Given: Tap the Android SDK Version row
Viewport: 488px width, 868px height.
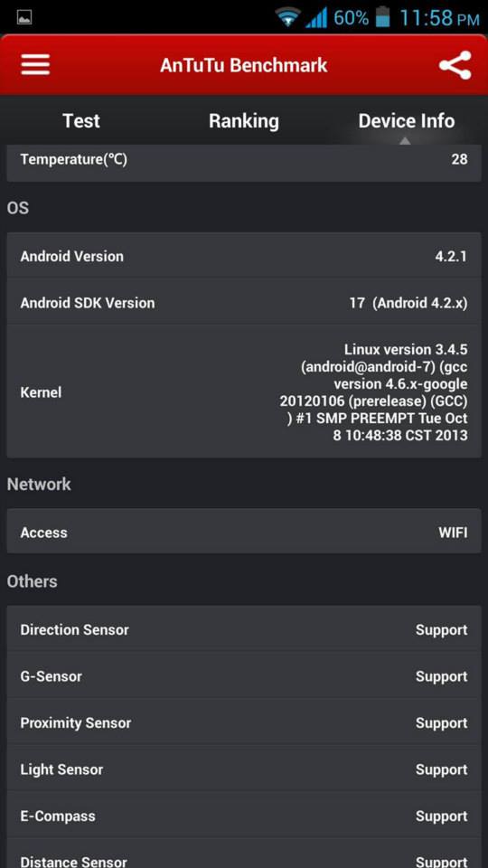Looking at the screenshot, I should 244,303.
